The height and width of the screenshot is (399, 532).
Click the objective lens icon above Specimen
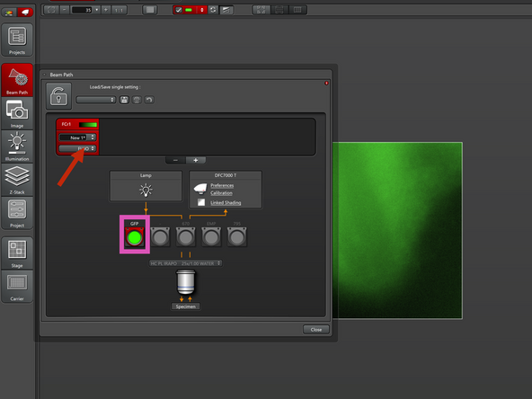186,282
